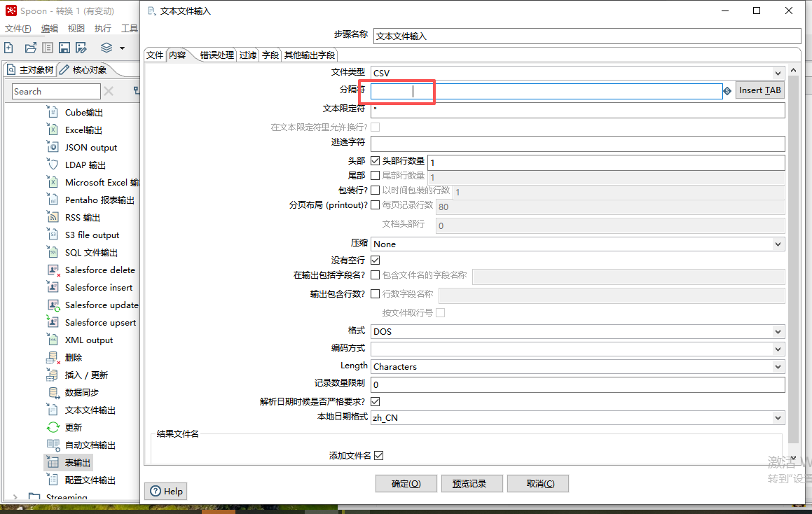
Task: Open the 编辑 menu in Spoon
Action: point(50,29)
